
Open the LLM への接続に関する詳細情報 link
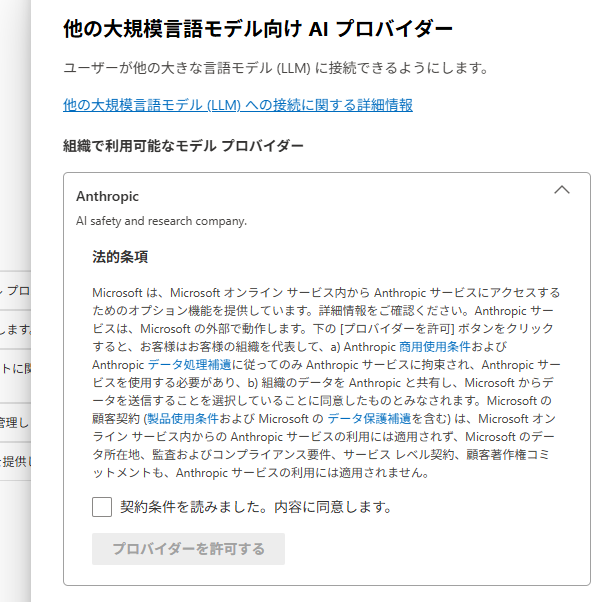[x=237, y=105]
